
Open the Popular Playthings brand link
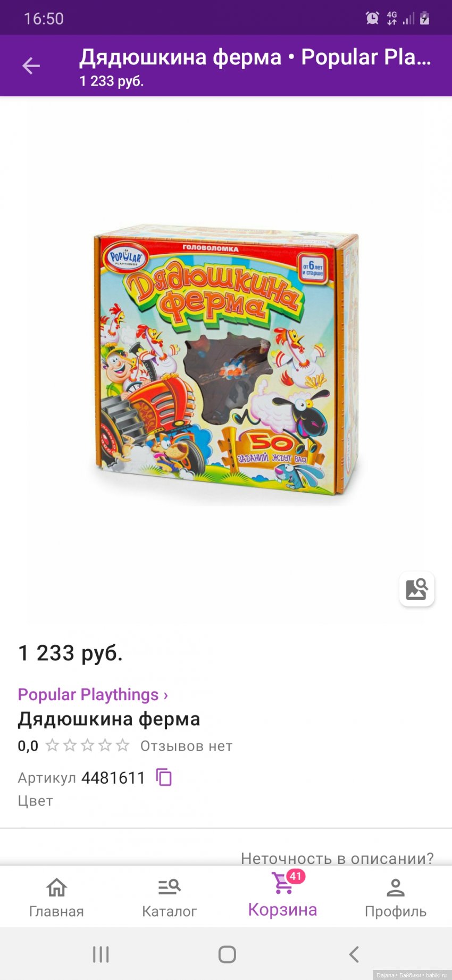93,694
